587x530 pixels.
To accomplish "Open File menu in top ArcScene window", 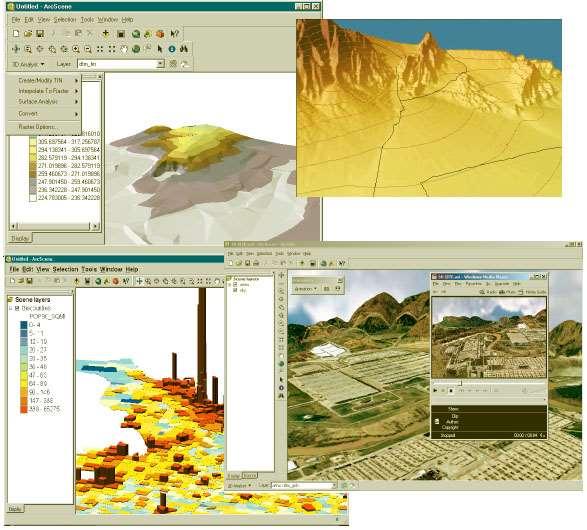I will (x=15, y=19).
